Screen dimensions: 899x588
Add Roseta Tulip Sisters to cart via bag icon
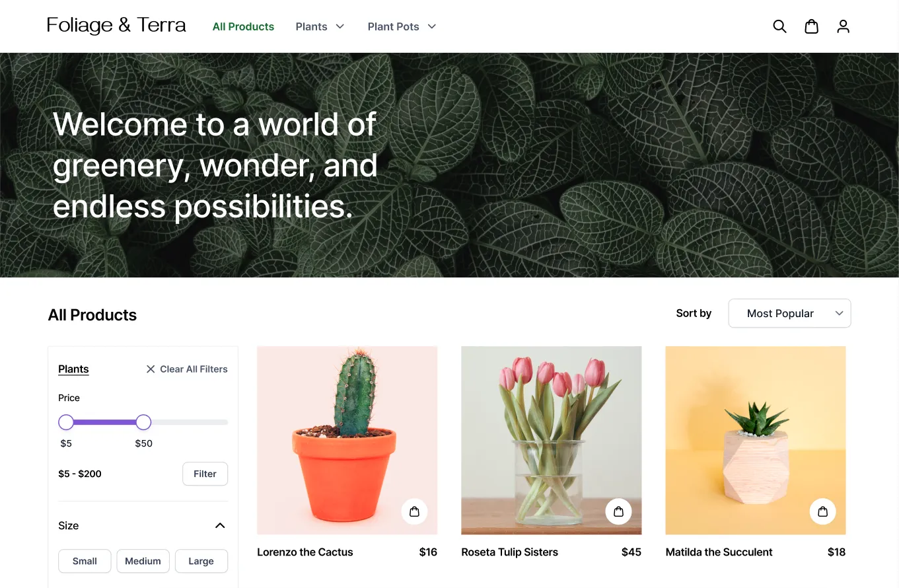618,511
